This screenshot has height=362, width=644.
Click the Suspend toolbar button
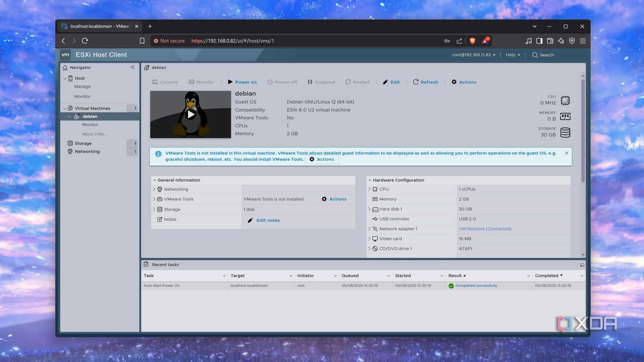click(321, 82)
